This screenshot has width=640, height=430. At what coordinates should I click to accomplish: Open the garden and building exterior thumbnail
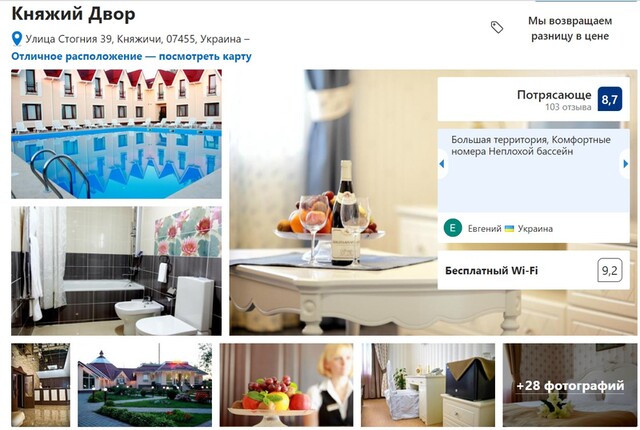point(145,385)
